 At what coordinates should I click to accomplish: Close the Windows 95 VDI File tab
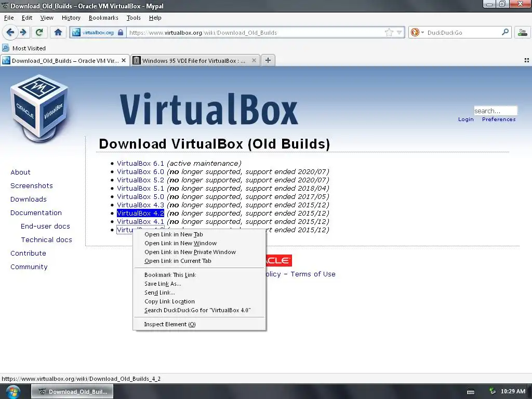click(254, 60)
